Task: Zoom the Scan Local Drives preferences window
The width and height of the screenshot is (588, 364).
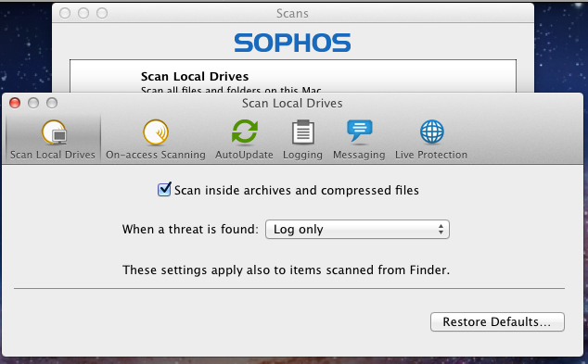Action: (52, 103)
